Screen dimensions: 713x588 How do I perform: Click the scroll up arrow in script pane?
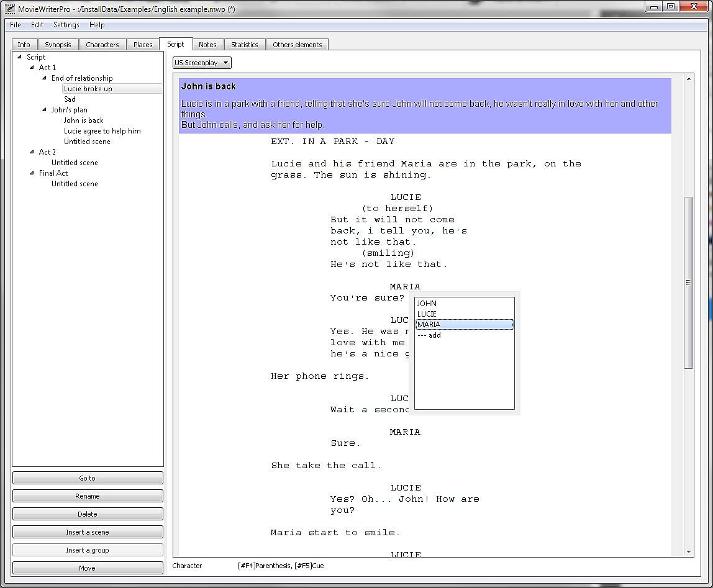pyautogui.click(x=689, y=79)
